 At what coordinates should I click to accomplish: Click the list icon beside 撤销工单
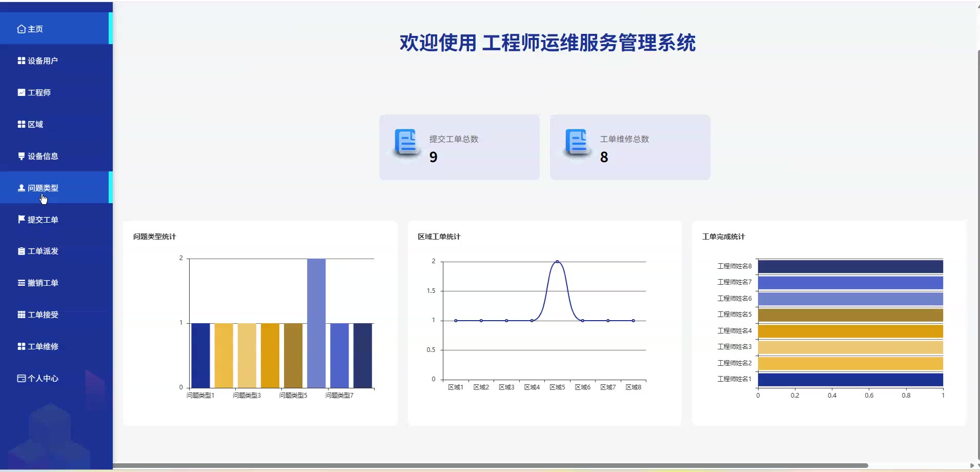[x=22, y=283]
